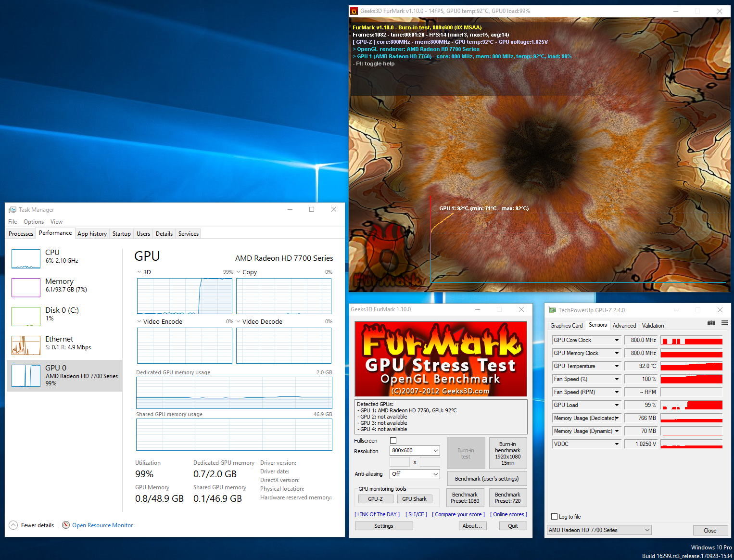The height and width of the screenshot is (560, 734).
Task: Click the Dedicated GPU memory usage graph
Action: [x=234, y=393]
